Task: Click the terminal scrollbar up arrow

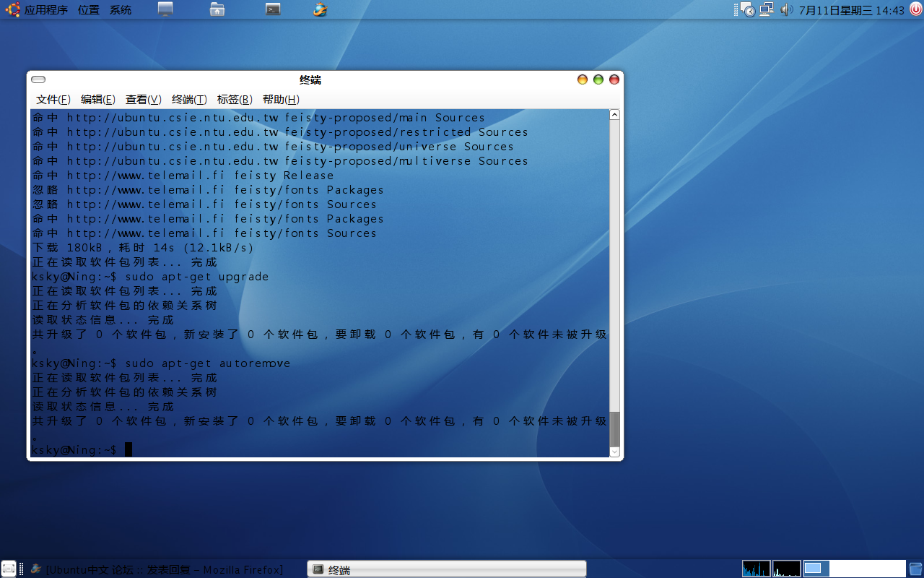Action: pyautogui.click(x=614, y=115)
